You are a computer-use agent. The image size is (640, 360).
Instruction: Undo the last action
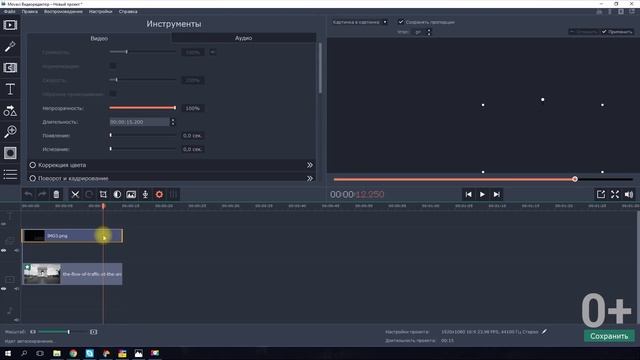pyautogui.click(x=28, y=195)
